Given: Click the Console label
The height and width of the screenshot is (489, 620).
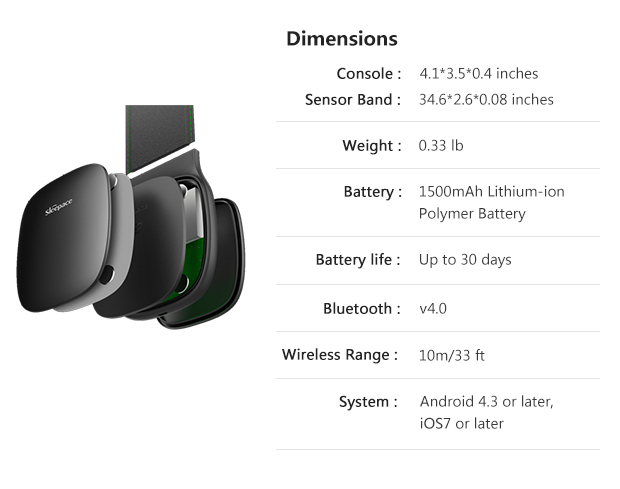Looking at the screenshot, I should click(x=368, y=74).
